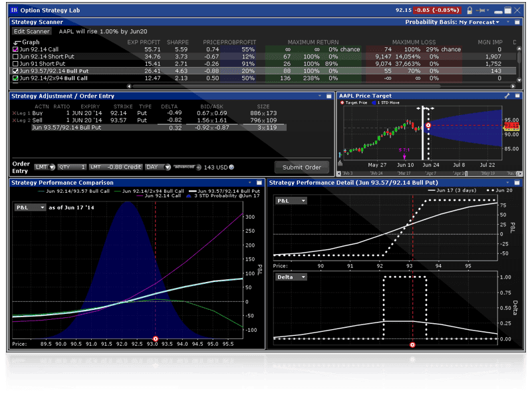Viewport: 532px width, 399px height.
Task: Click the Leg 1 Buy action cell
Action: [37, 113]
